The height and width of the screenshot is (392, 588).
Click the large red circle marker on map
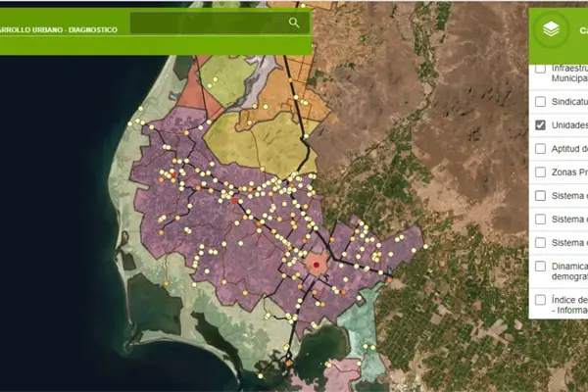coord(316,265)
